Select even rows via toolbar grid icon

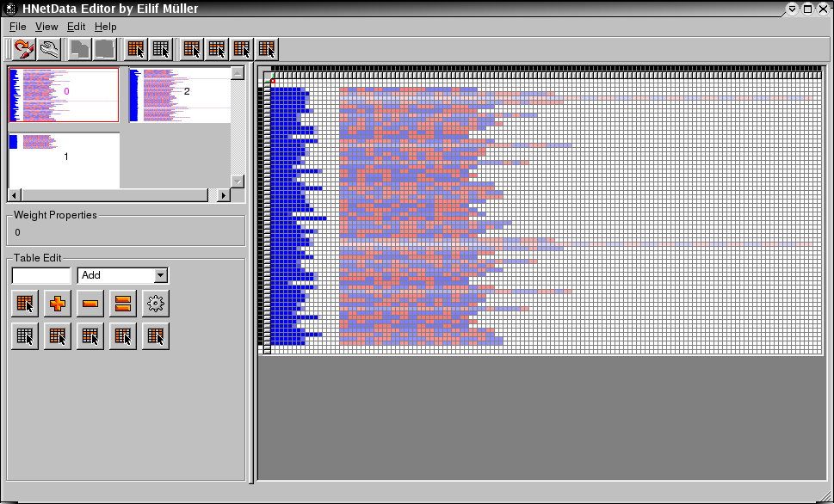pos(217,49)
